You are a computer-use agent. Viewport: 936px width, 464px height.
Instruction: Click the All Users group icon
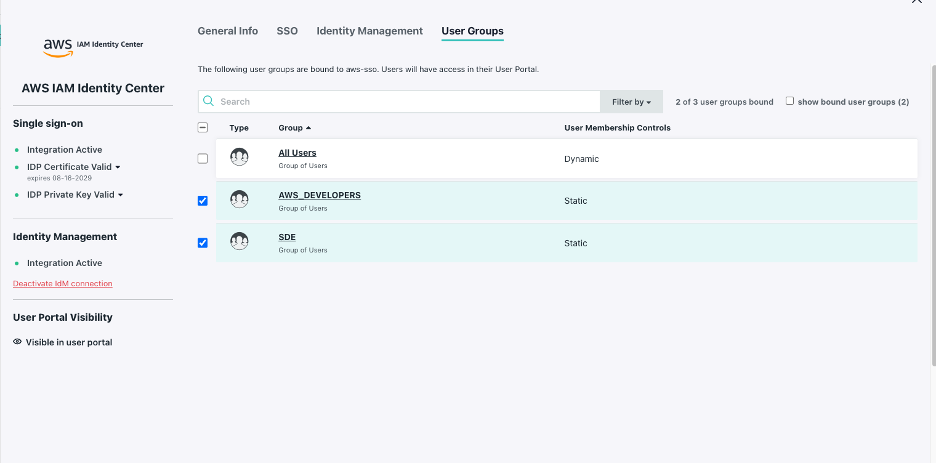pyautogui.click(x=239, y=157)
